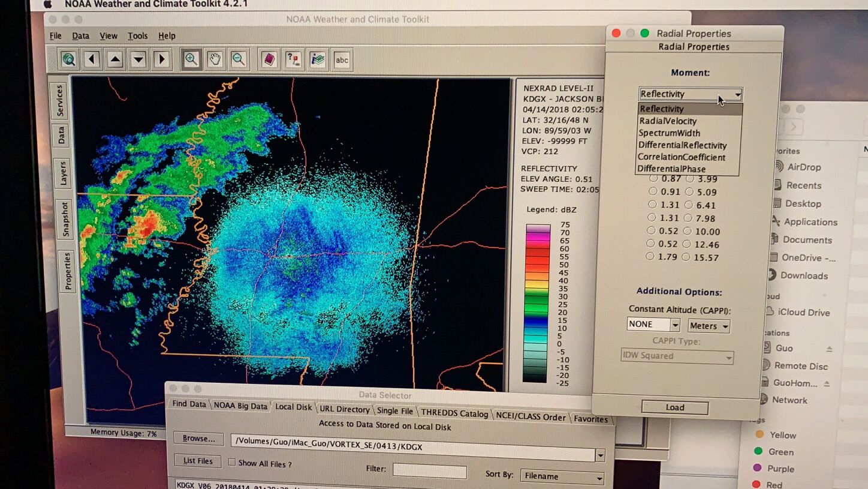Viewport: 868px width, 489px height.
Task: Open the purple book icon in toolbar
Action: [269, 59]
